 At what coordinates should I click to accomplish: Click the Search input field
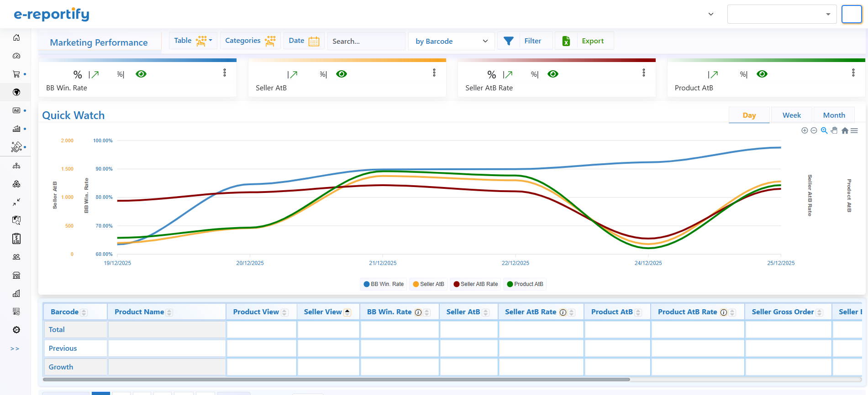point(366,41)
